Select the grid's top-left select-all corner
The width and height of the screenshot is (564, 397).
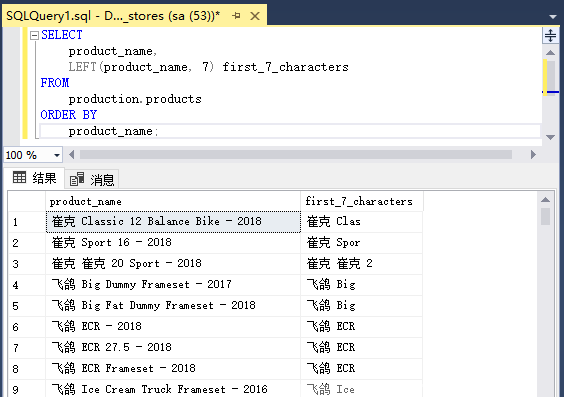pyautogui.click(x=27, y=201)
